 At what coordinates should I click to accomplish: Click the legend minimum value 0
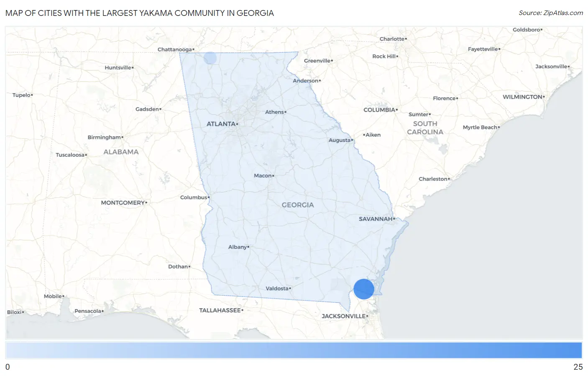8,367
